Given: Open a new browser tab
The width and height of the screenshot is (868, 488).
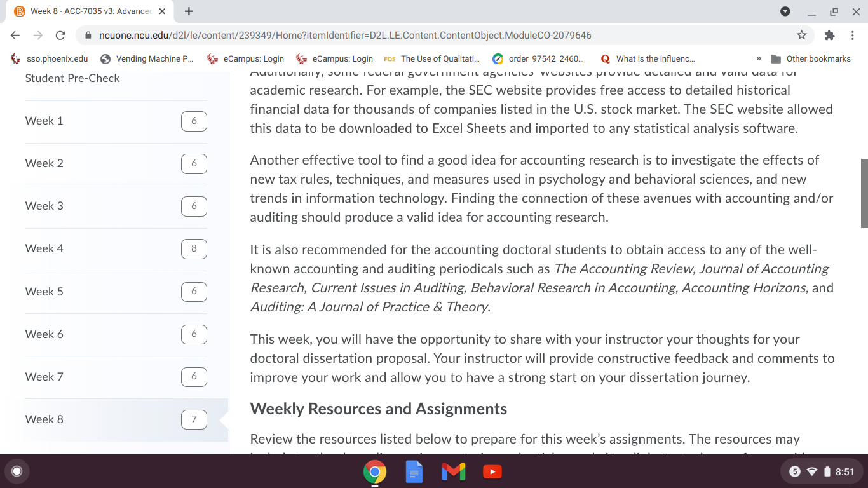Looking at the screenshot, I should [x=189, y=11].
